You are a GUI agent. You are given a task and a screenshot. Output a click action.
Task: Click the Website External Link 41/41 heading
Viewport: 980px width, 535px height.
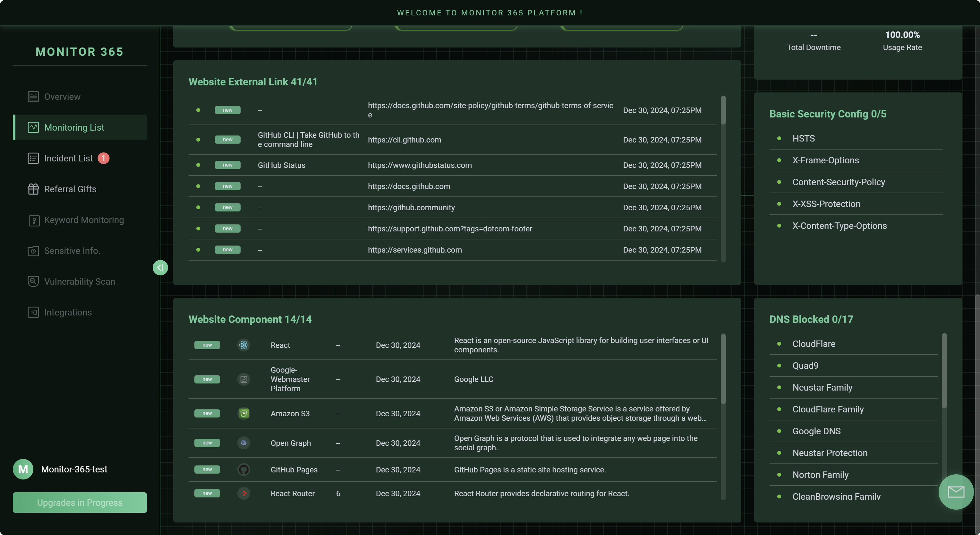point(253,82)
